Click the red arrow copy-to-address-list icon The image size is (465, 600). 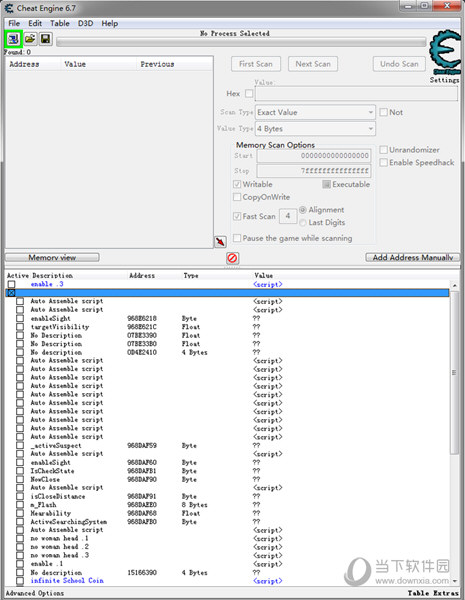[x=220, y=241]
